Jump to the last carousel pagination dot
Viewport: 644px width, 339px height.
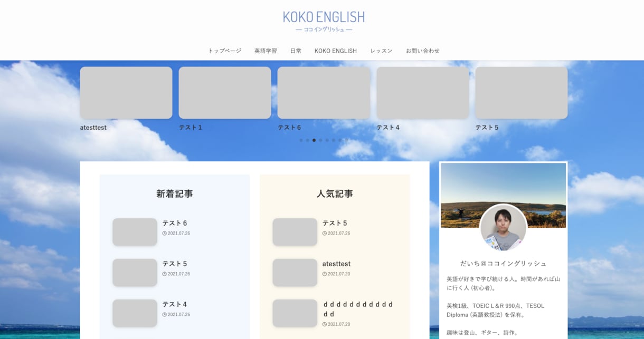tap(346, 140)
